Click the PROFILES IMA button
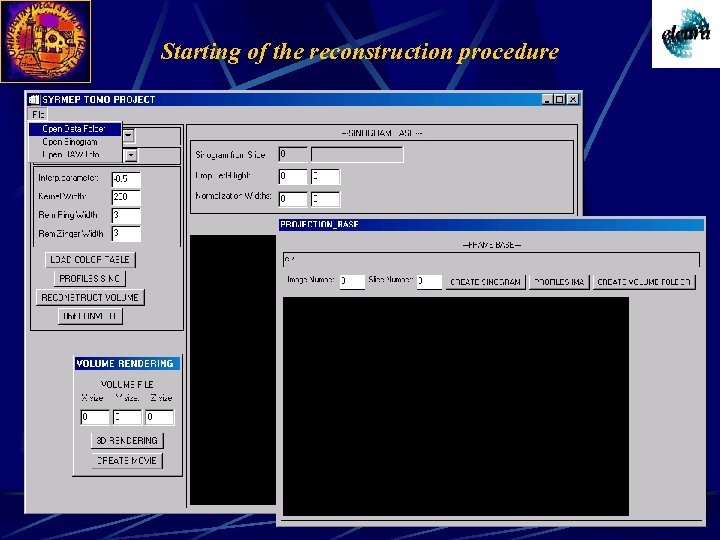This screenshot has width=720, height=540. (x=559, y=282)
